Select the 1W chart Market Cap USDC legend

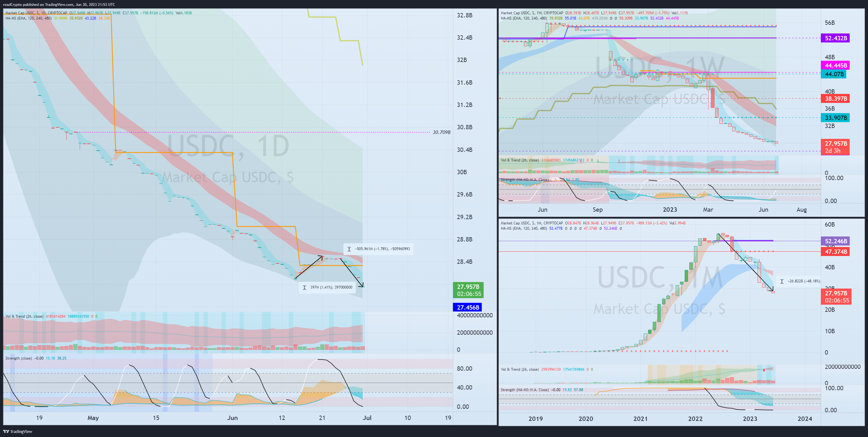coord(594,13)
